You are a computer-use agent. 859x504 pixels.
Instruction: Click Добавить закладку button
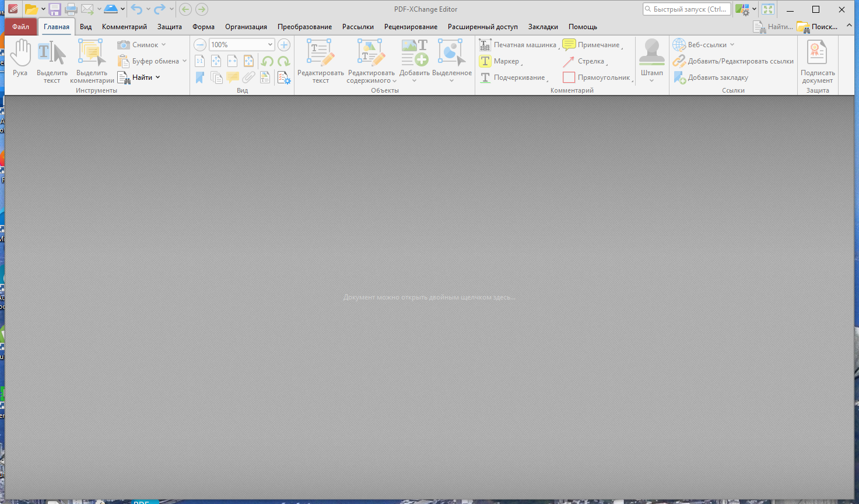[717, 77]
